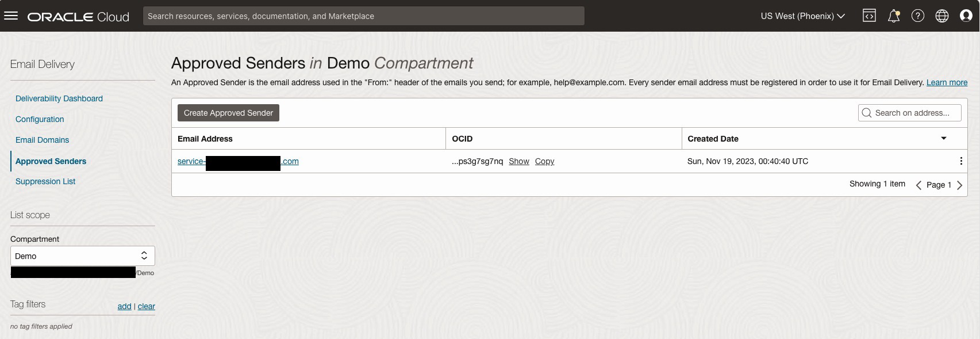
Task: Open the notifications bell
Action: (x=893, y=16)
